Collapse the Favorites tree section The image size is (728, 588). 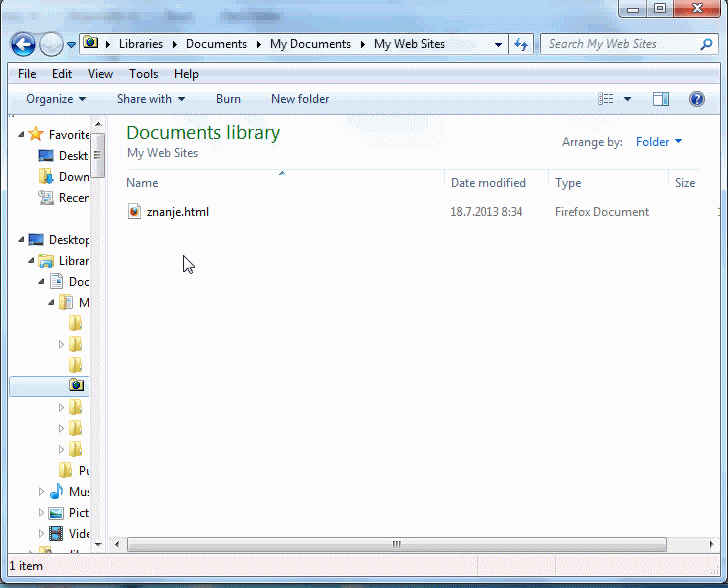click(21, 134)
